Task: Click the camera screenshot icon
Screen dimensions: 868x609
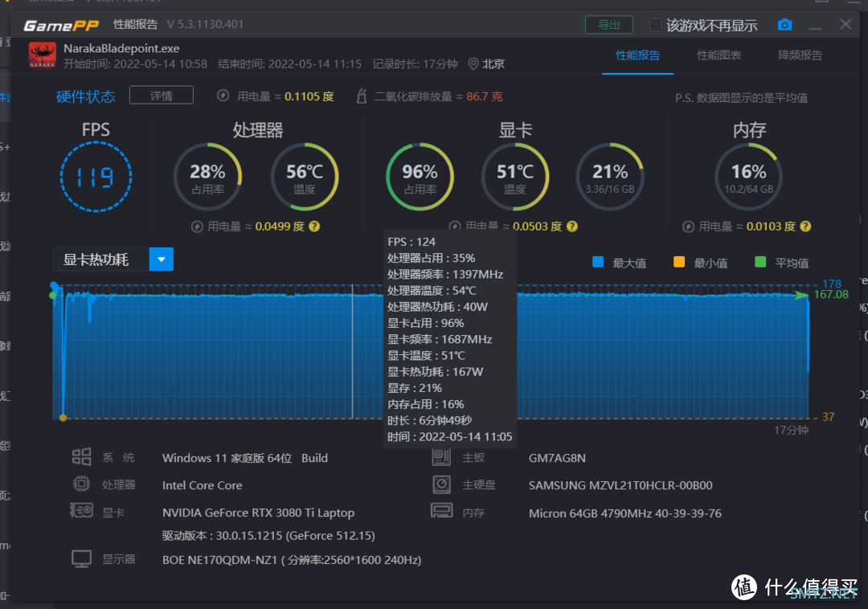Action: tap(784, 25)
